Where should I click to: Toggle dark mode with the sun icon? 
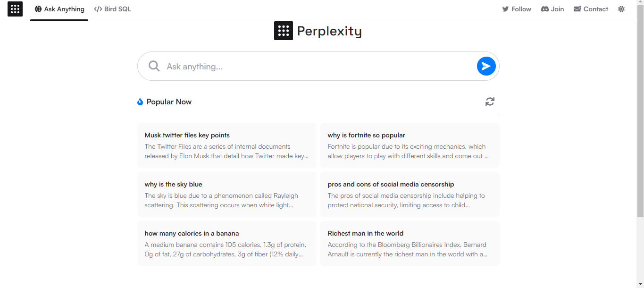click(x=621, y=9)
